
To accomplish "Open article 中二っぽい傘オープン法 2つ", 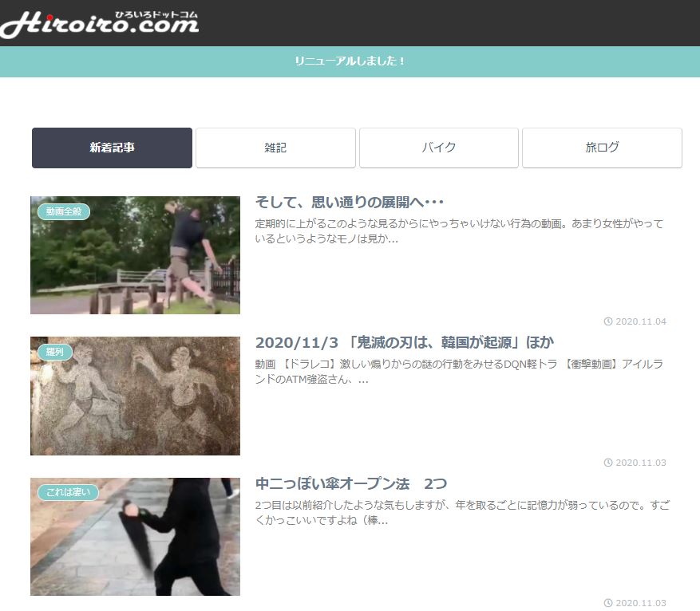I will (350, 484).
